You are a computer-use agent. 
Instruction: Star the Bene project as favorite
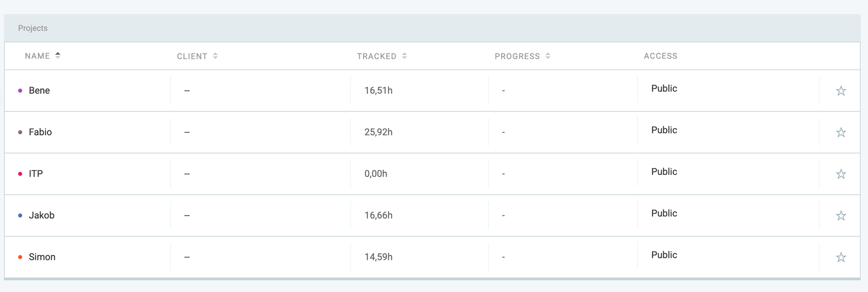click(x=841, y=91)
